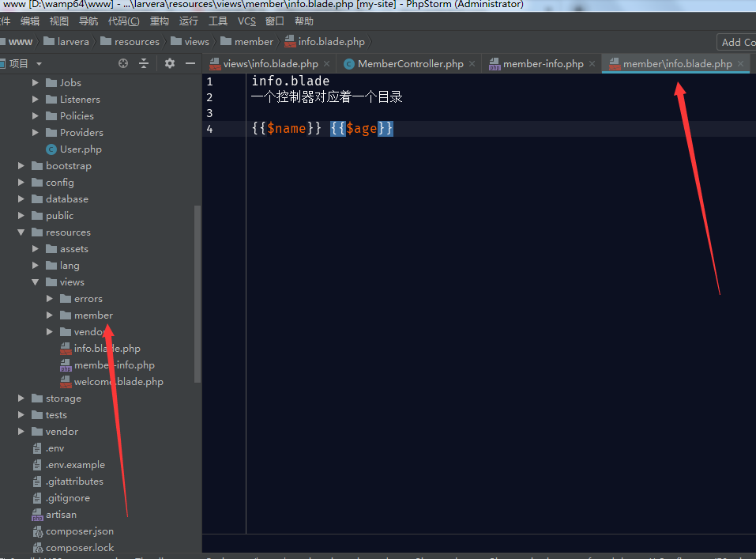Close the MemberController.php tab
Screen dimensions: 756x559
[x=472, y=64]
